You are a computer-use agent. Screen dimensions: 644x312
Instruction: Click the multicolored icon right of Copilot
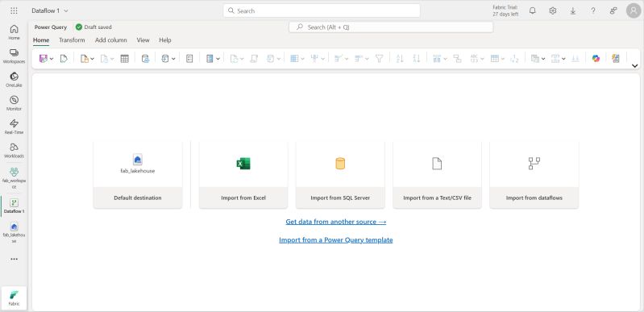tap(615, 59)
